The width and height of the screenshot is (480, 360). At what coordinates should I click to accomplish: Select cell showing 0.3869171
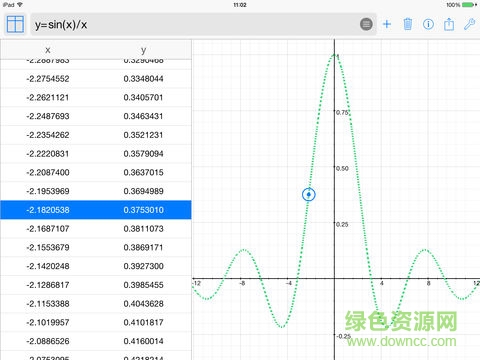(x=143, y=247)
